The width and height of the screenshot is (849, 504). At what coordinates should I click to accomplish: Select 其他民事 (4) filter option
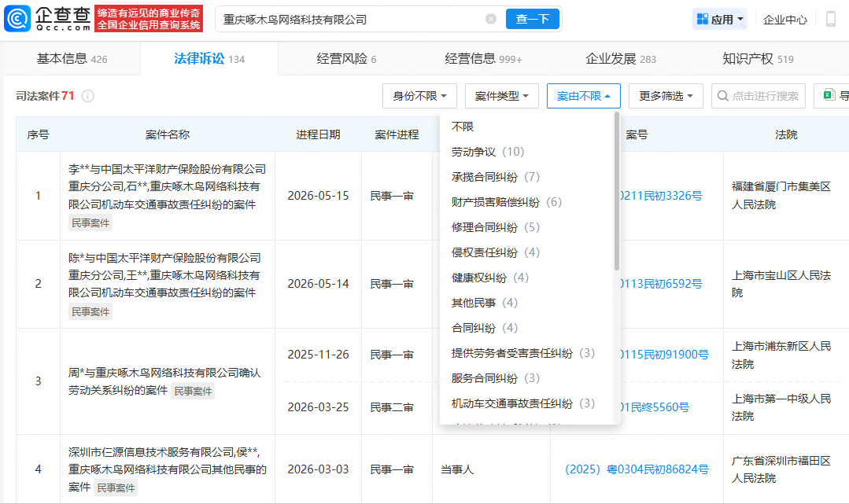(x=485, y=303)
